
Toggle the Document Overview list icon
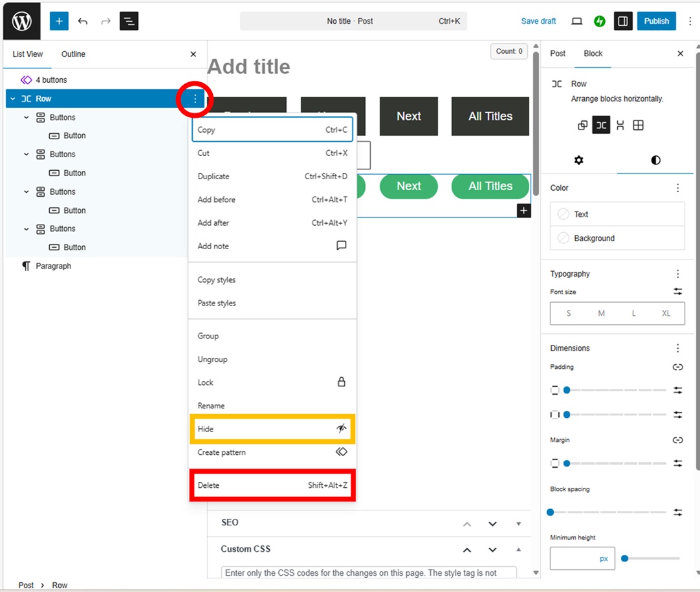[129, 21]
